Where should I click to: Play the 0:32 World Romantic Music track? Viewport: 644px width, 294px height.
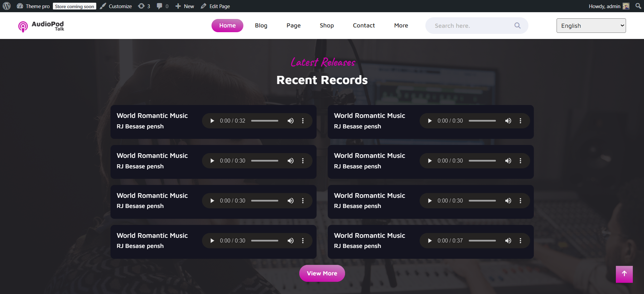[212, 121]
